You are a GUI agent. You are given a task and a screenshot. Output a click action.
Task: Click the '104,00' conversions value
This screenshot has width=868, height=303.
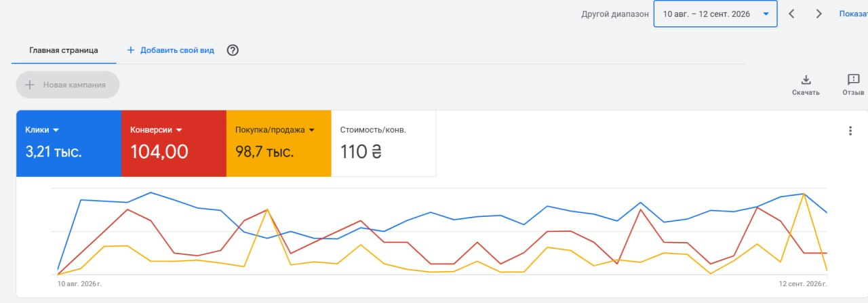159,152
